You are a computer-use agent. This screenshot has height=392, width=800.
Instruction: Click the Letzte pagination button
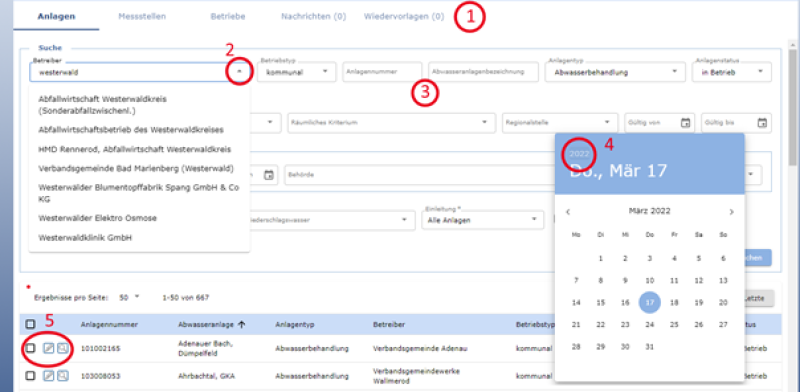tap(758, 298)
